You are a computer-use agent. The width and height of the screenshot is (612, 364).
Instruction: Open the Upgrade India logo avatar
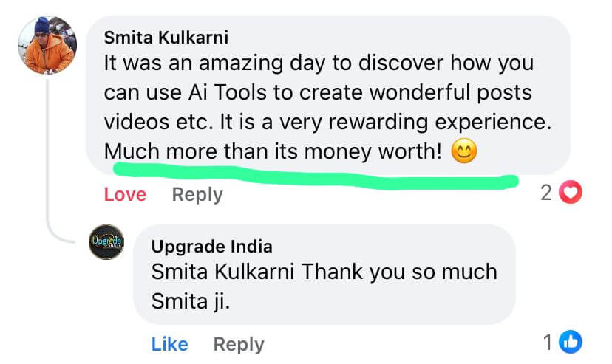coord(106,242)
